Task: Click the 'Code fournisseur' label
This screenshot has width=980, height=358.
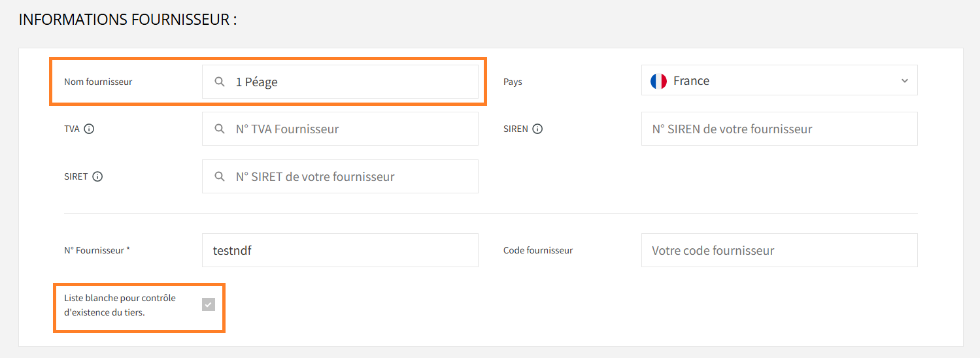Action: [x=537, y=250]
